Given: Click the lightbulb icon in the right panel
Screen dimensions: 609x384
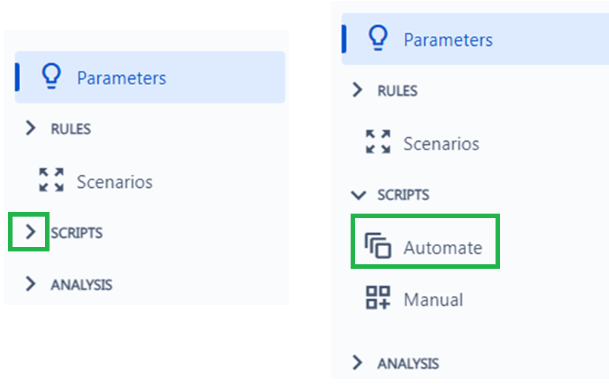Looking at the screenshot, I should click(x=378, y=38).
